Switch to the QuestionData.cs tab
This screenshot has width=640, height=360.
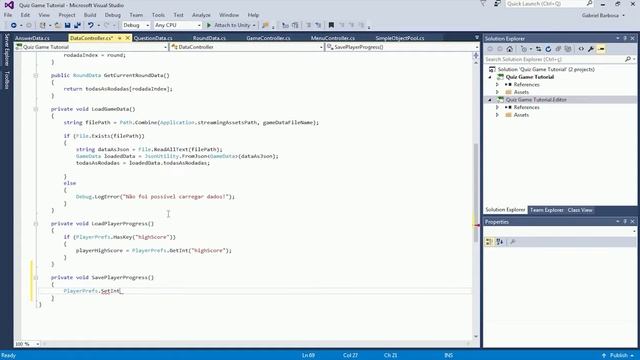153,38
